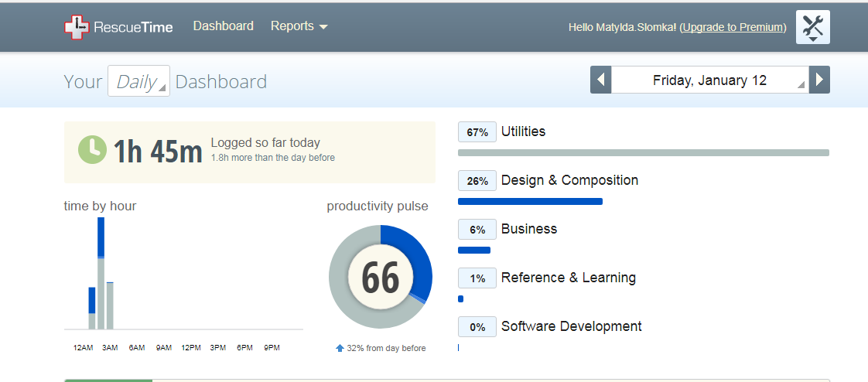Open the Utilities category link
868x382 pixels.
[523, 131]
